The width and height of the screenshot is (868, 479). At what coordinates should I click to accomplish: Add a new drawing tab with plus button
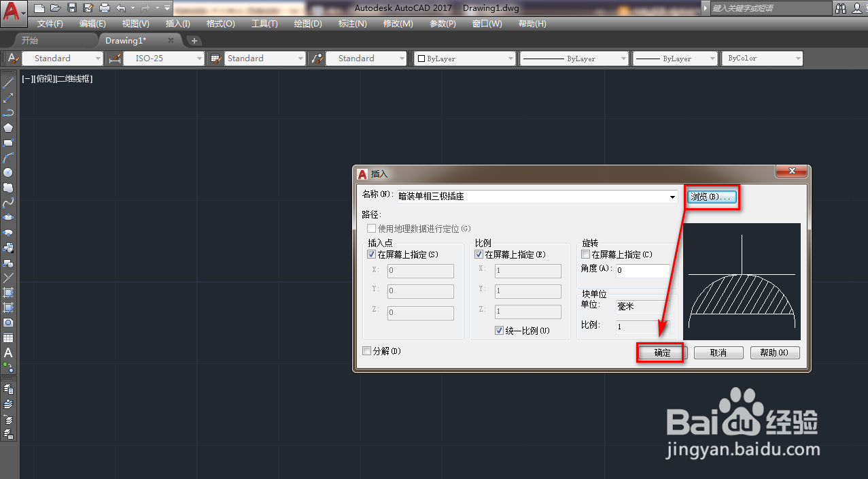[194, 41]
